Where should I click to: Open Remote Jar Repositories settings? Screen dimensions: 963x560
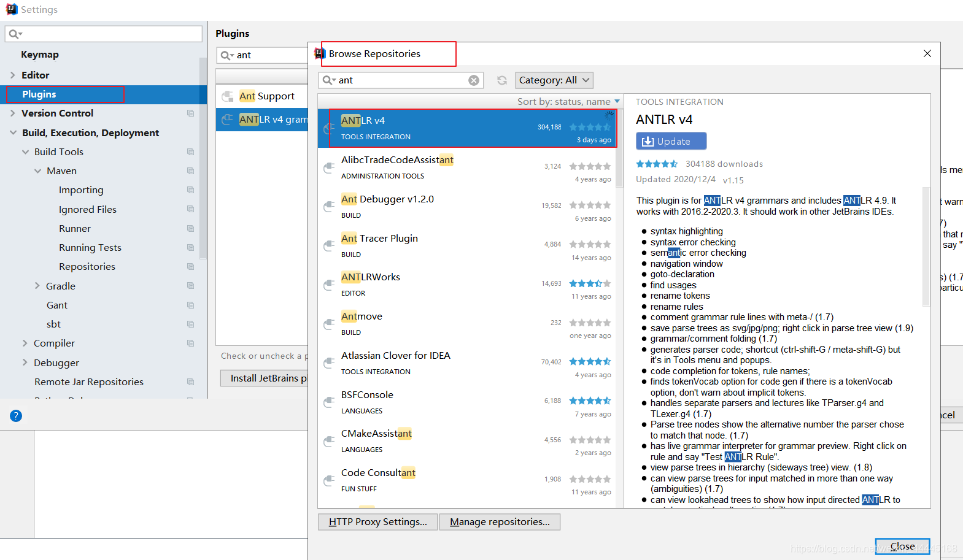pyautogui.click(x=89, y=382)
